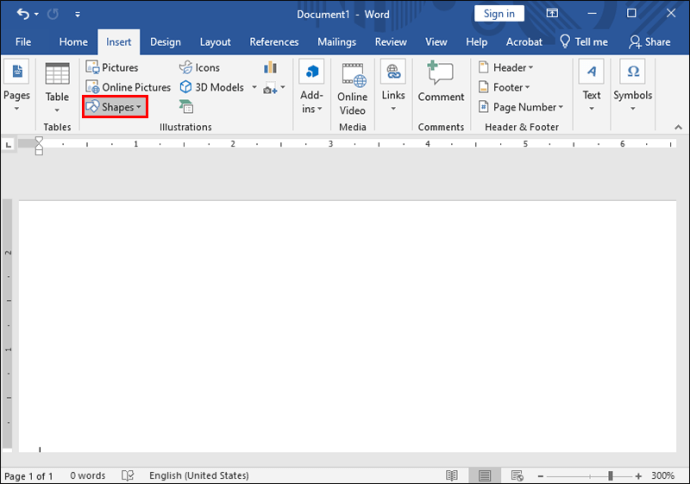Insert Online Video
The image size is (690, 484).
(x=352, y=89)
